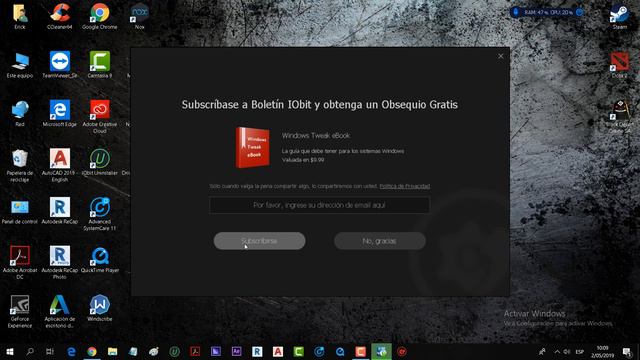
Task: Select the Google Chrome desktop shortcut
Action: (100, 17)
